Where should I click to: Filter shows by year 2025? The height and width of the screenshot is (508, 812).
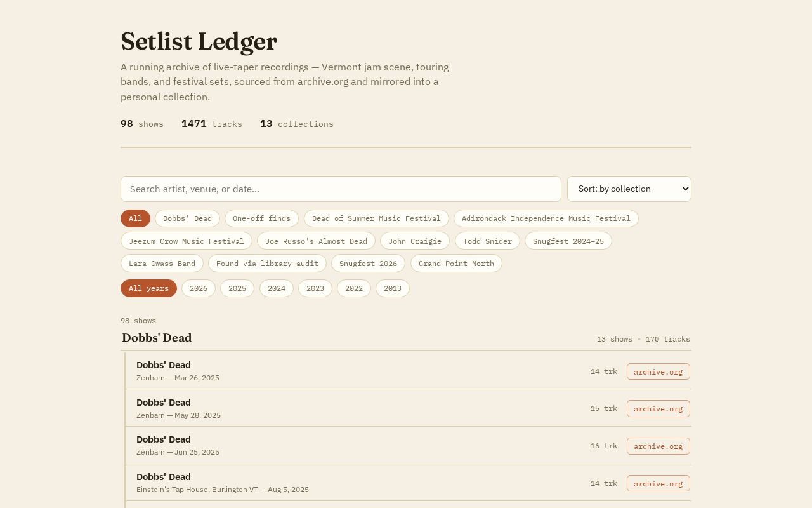(237, 288)
